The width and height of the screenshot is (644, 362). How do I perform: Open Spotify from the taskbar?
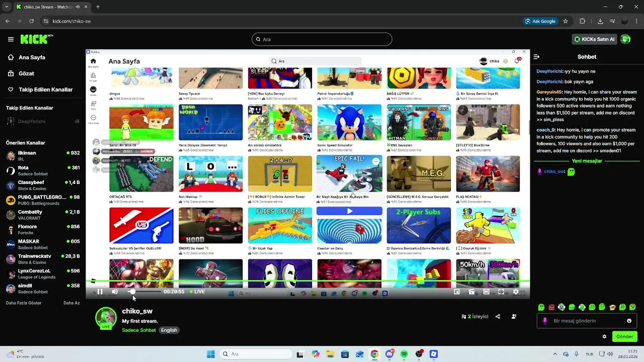404,354
